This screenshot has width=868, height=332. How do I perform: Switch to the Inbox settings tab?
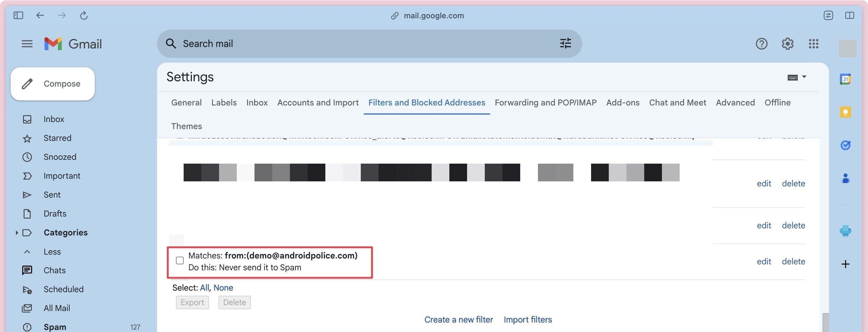pyautogui.click(x=257, y=102)
